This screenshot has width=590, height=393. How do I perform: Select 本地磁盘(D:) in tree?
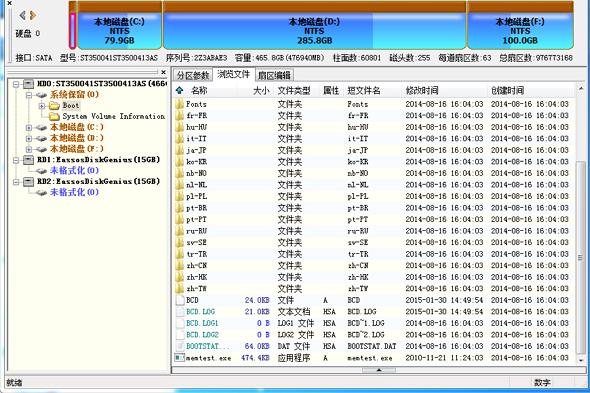(x=77, y=138)
